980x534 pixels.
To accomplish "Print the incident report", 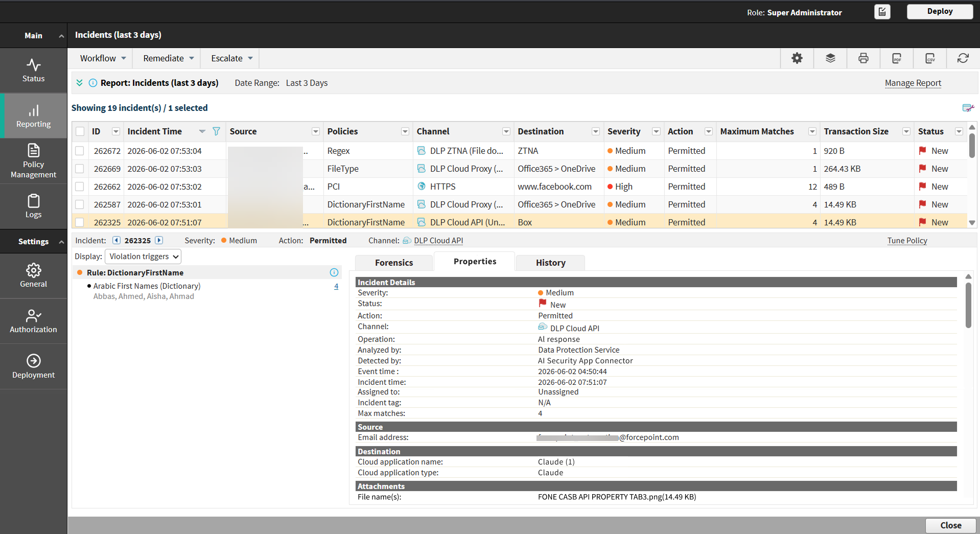I will point(864,58).
